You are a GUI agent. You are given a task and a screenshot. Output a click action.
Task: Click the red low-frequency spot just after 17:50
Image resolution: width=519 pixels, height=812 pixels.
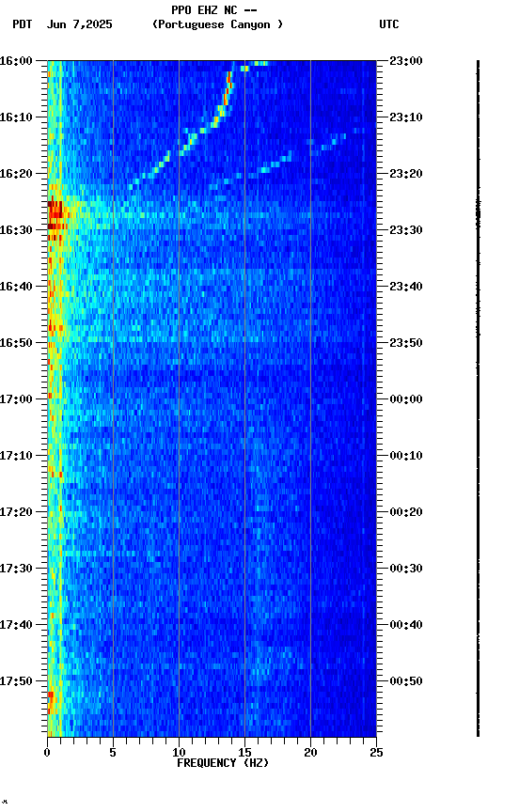pos(50,702)
